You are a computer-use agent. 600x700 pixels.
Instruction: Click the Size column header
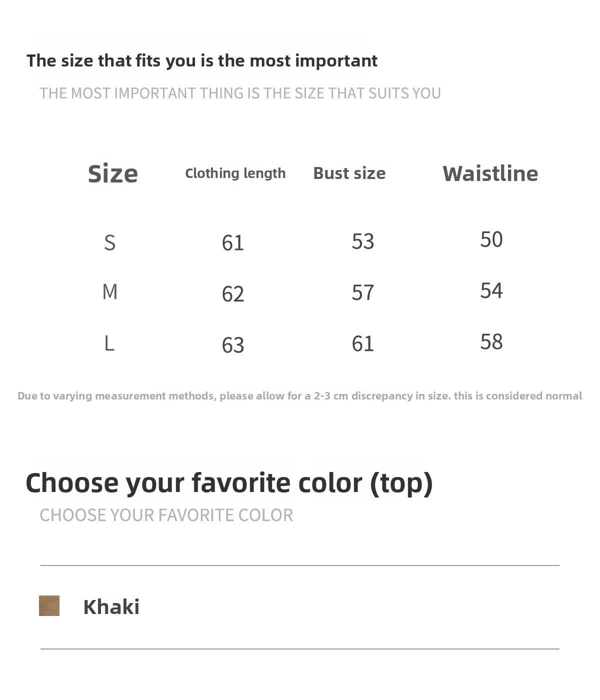click(x=112, y=173)
